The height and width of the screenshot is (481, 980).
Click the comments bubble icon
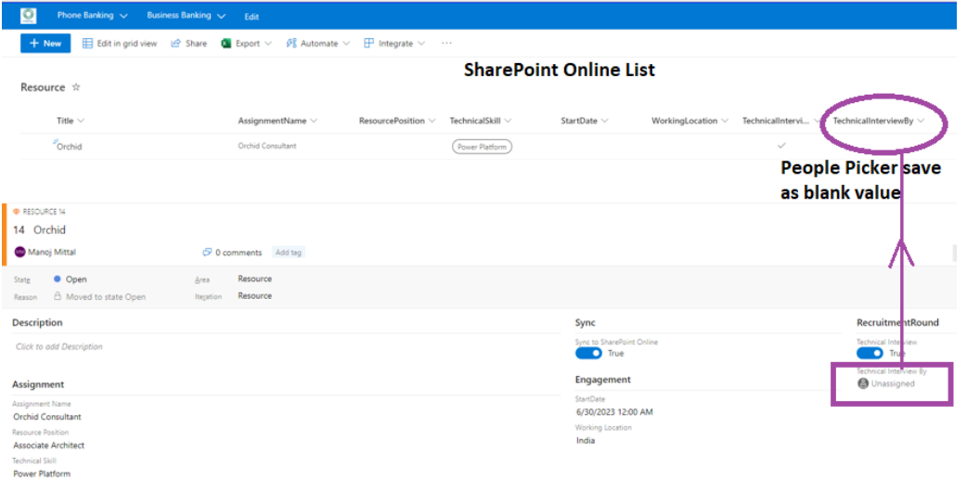pyautogui.click(x=208, y=253)
